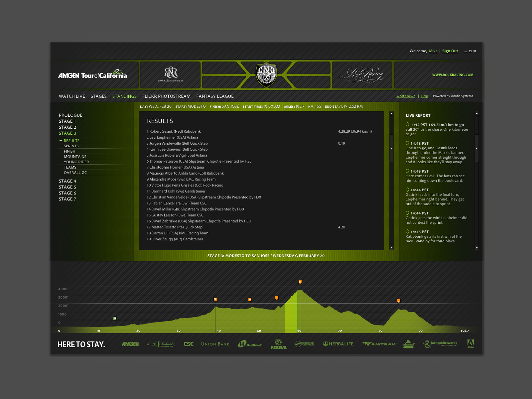The width and height of the screenshot is (532, 399).
Task: Click the green sprint marker on elevation profile
Action: point(115,319)
